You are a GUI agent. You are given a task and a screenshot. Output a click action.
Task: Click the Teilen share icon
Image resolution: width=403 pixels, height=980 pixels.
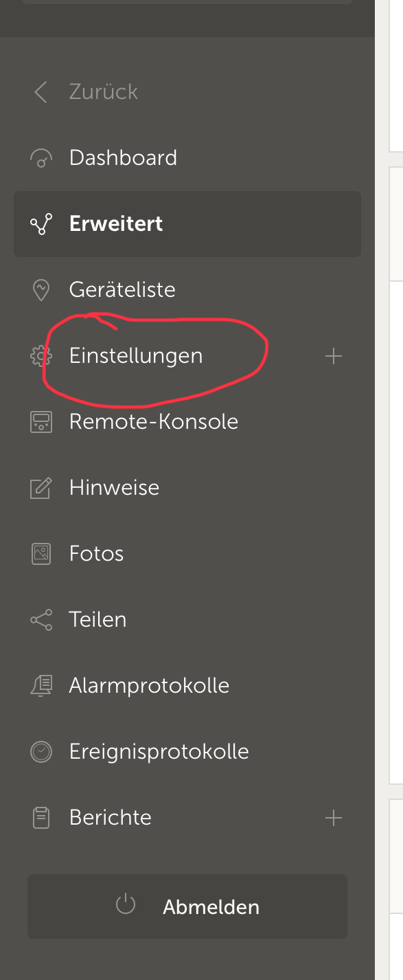point(41,620)
